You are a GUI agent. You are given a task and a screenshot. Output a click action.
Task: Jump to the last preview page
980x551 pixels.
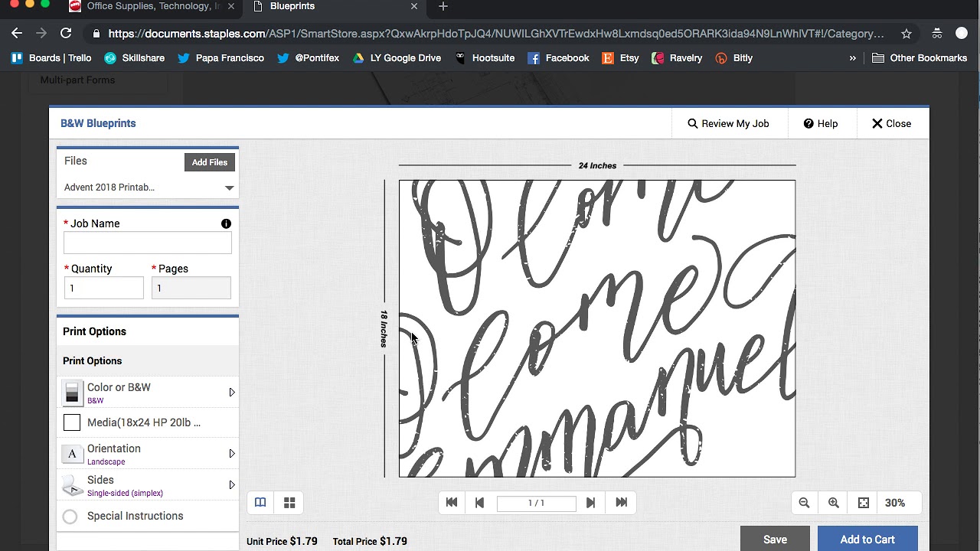coord(622,503)
